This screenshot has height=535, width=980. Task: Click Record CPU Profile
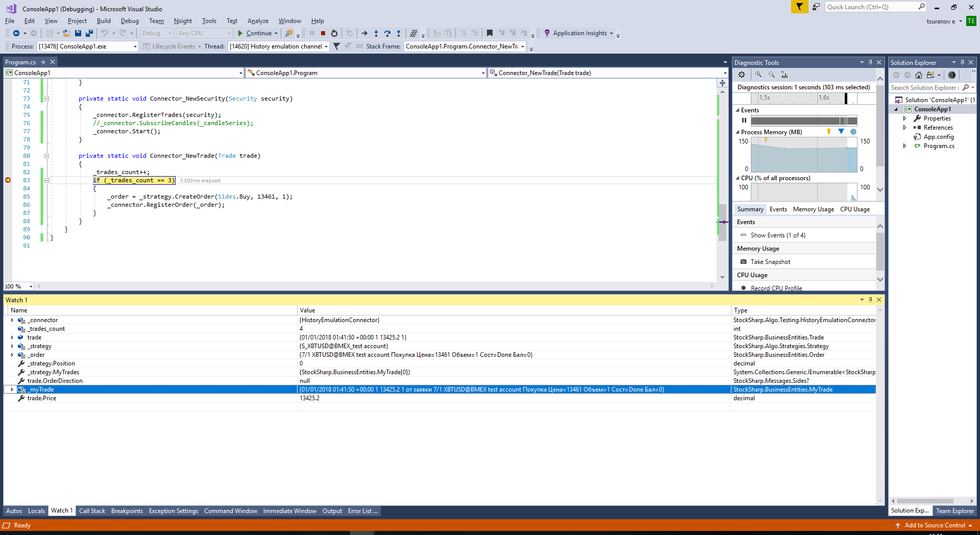point(776,288)
